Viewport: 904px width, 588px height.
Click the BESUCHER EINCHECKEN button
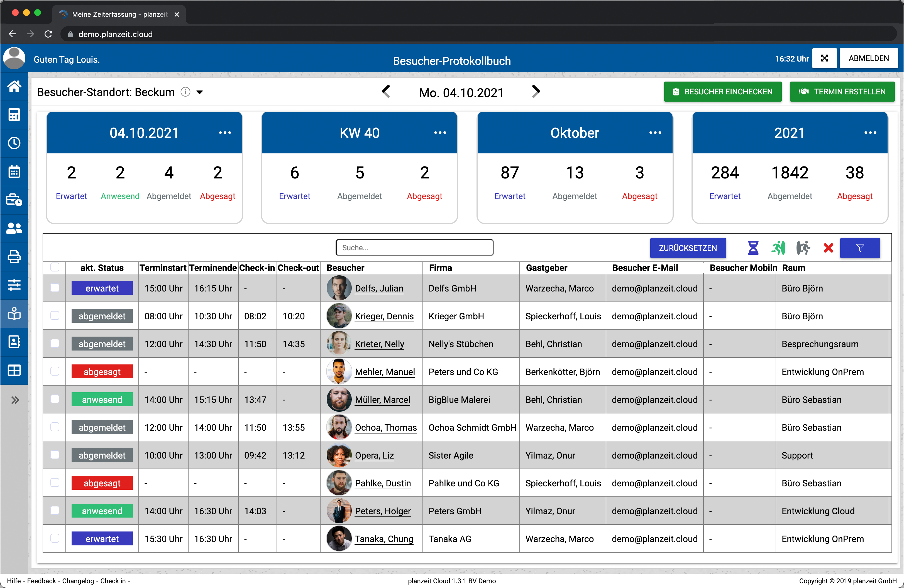tap(722, 92)
